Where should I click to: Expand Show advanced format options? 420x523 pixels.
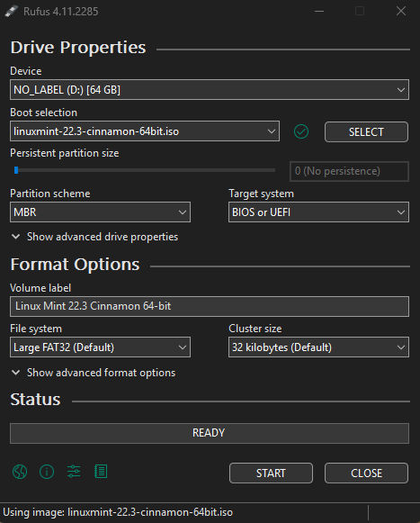click(x=94, y=373)
